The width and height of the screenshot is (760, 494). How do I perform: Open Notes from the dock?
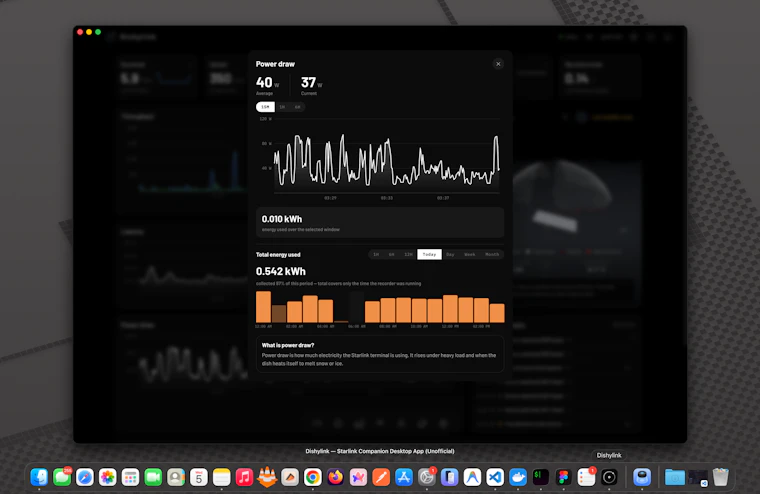pyautogui.click(x=222, y=478)
